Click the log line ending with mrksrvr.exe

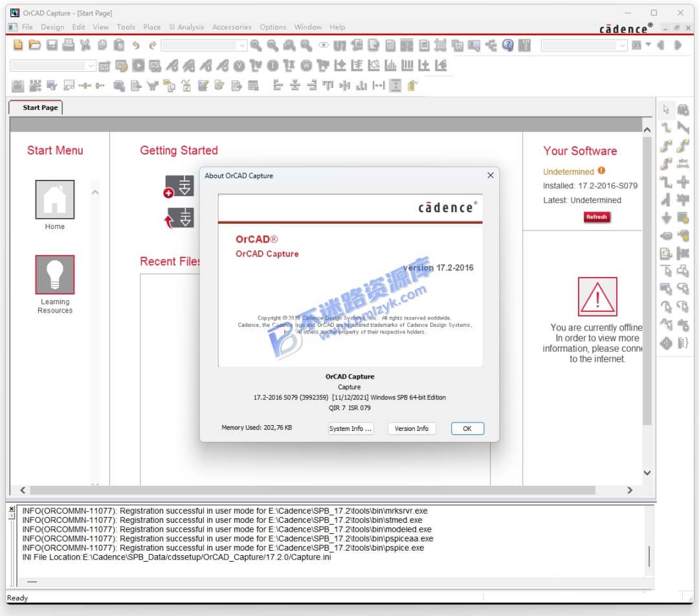point(225,511)
